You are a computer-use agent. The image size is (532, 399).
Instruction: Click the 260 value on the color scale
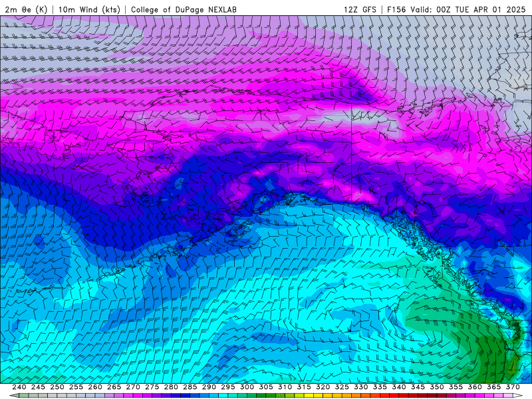[95, 387]
